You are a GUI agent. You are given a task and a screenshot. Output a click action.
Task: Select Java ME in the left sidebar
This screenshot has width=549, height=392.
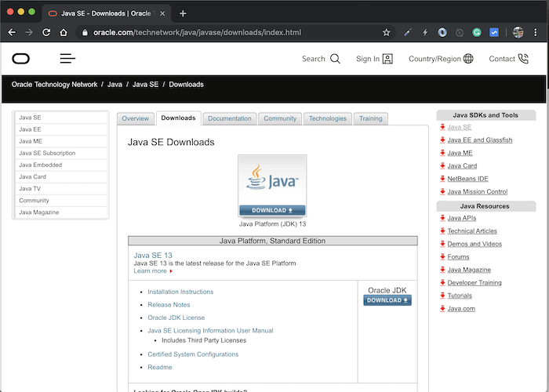coord(61,141)
